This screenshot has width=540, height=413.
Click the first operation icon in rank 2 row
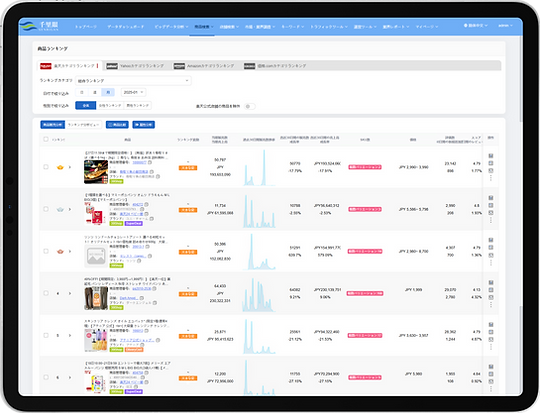[491, 198]
